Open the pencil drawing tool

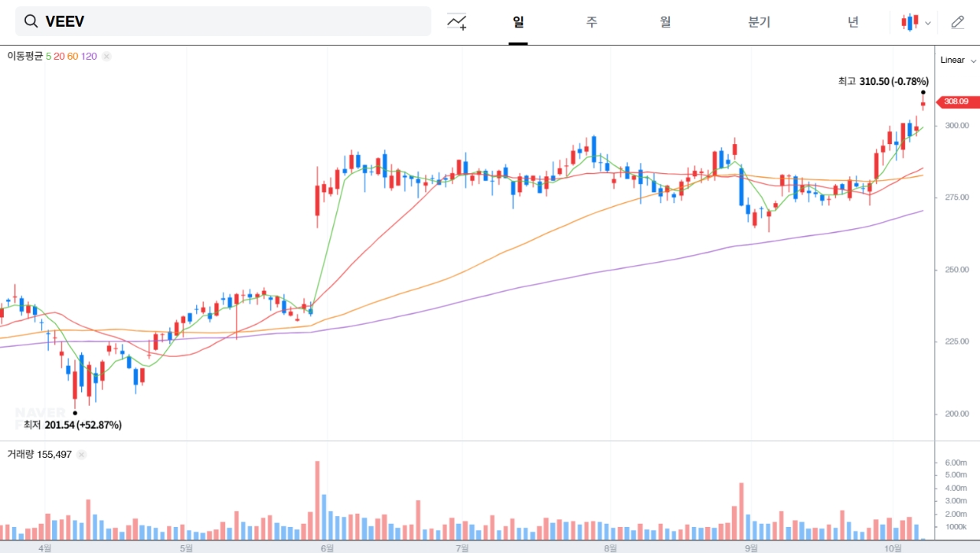tap(957, 22)
